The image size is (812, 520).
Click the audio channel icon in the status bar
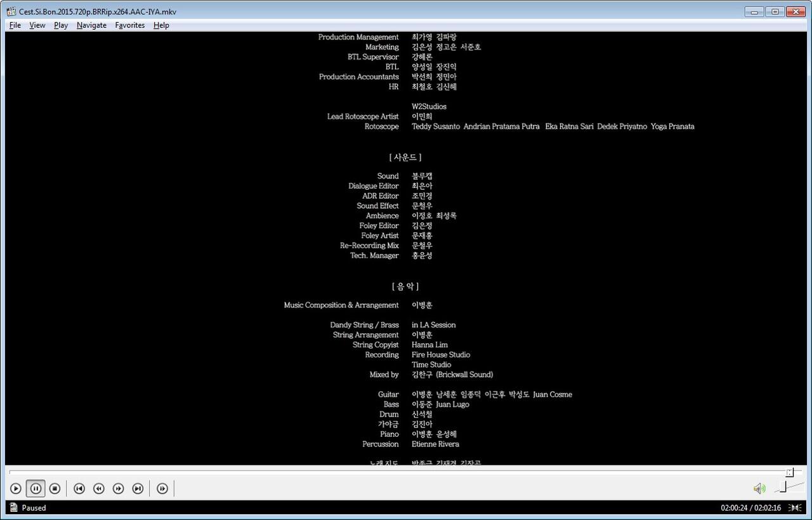(x=794, y=507)
